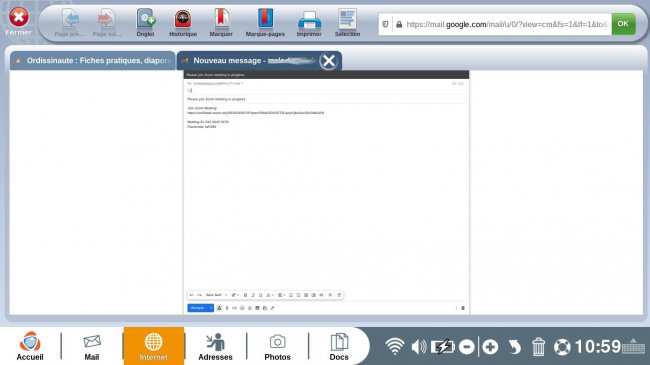Viewport: 650px width, 365px height.
Task: Zoom in with the plus icon
Action: [490, 347]
